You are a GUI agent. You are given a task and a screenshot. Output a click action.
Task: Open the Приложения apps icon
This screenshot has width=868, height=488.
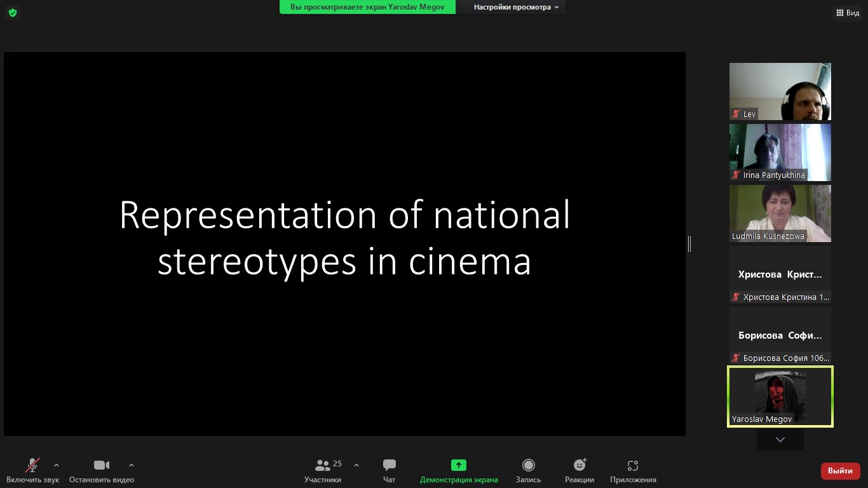tap(632, 466)
